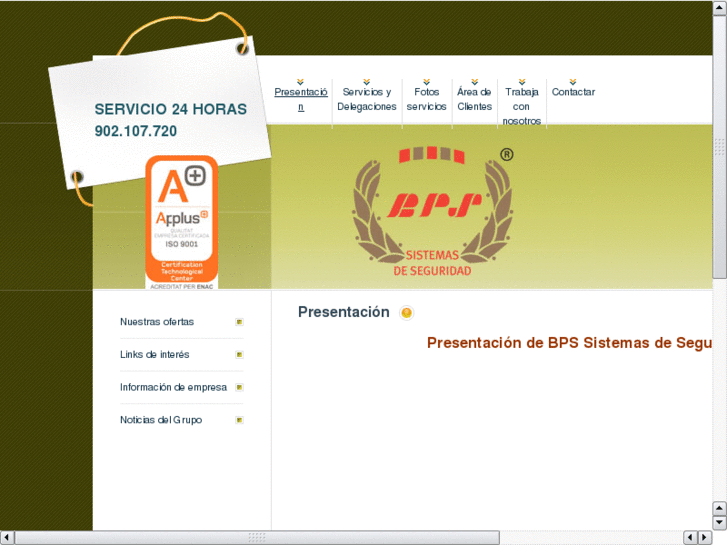Click the SERVICIO 24 HORAS text
This screenshot has width=727, height=545.
(x=171, y=109)
